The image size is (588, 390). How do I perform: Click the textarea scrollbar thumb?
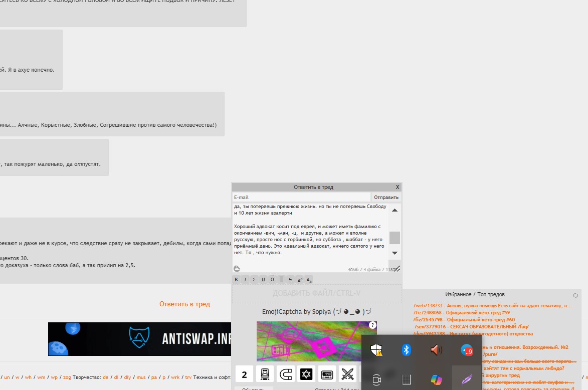395,238
